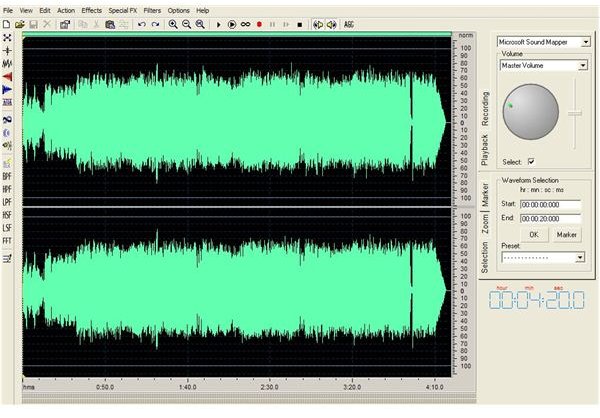Open the Help menu
The height and width of the screenshot is (418, 600).
pos(202,10)
